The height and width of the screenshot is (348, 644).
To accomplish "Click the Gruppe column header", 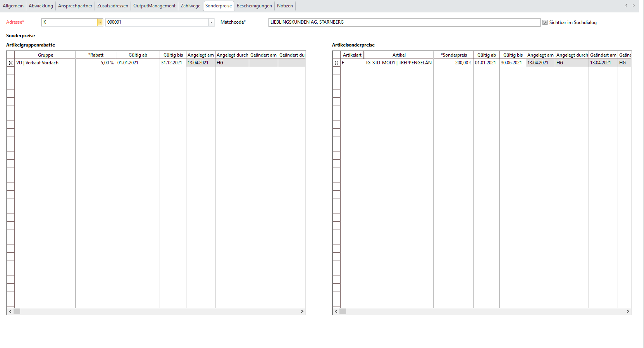I will pyautogui.click(x=45, y=55).
